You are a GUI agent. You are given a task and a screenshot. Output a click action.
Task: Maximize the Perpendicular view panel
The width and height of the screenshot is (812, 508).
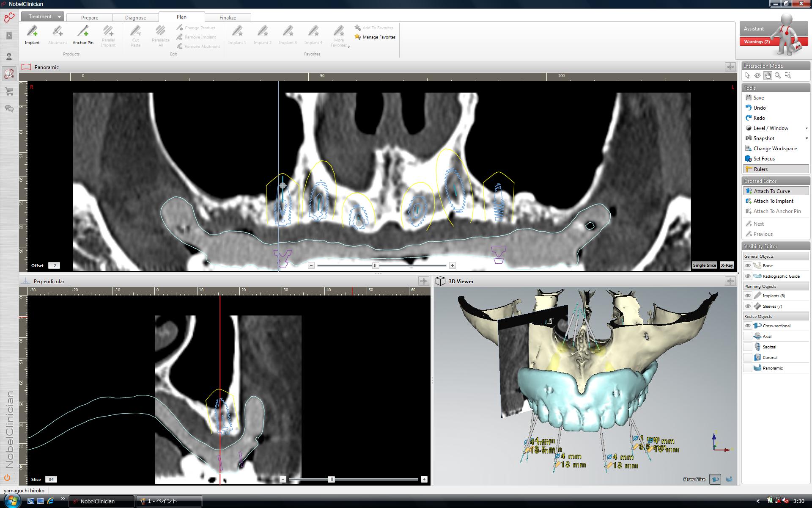424,281
